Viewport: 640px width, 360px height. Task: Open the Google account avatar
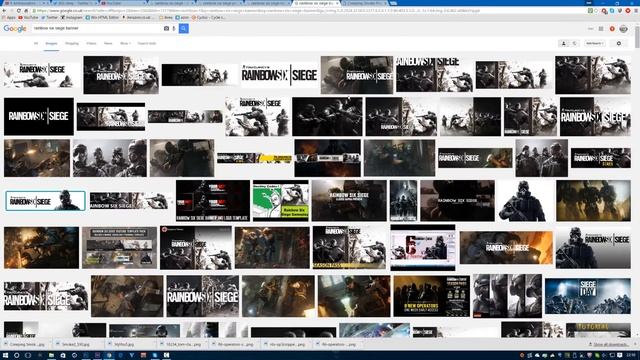tap(623, 29)
